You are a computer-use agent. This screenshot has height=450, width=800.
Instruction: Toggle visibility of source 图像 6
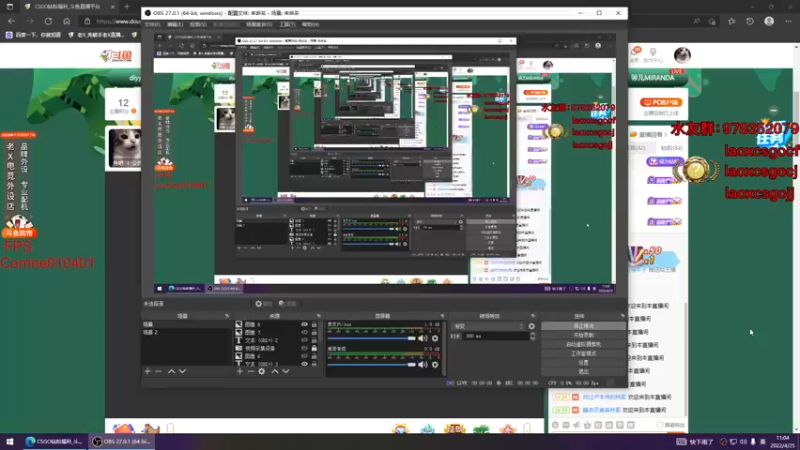point(305,356)
